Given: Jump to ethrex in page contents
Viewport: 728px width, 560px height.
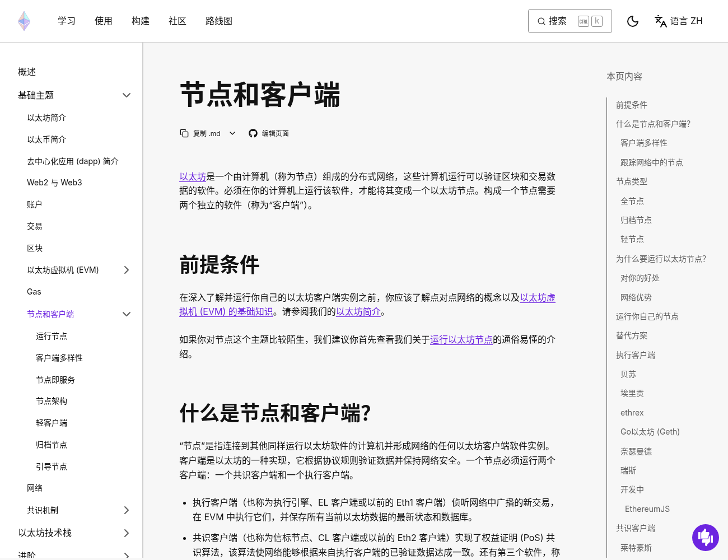Looking at the screenshot, I should [632, 413].
